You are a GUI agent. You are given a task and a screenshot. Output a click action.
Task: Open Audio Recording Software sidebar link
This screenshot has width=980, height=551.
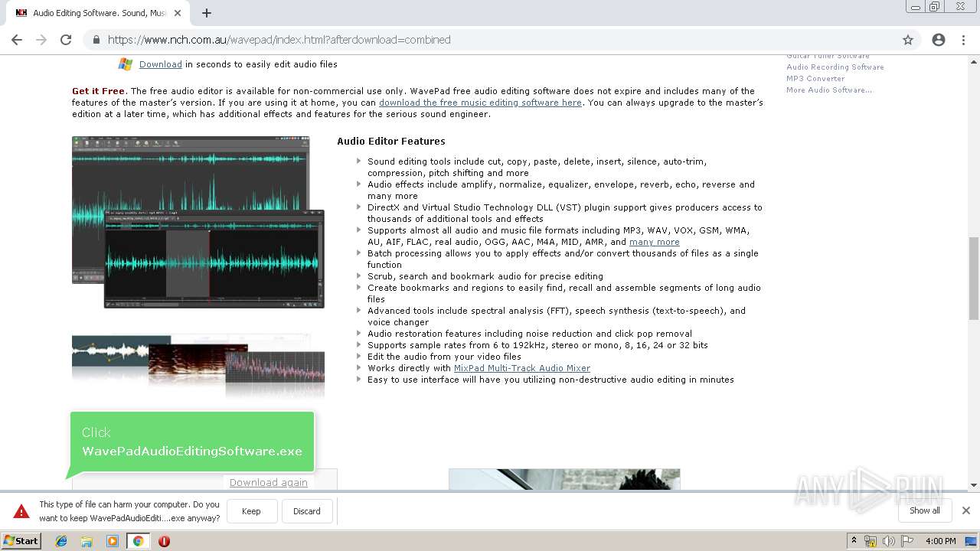point(835,67)
